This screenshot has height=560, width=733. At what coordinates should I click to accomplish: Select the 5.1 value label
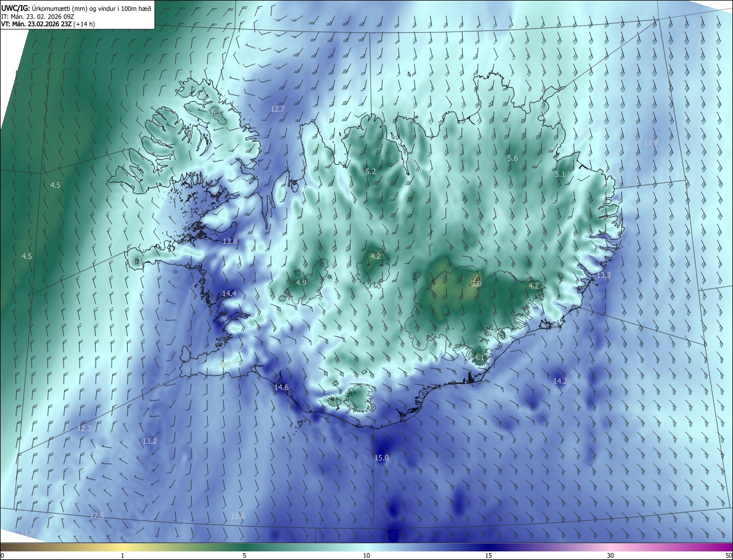click(x=560, y=175)
